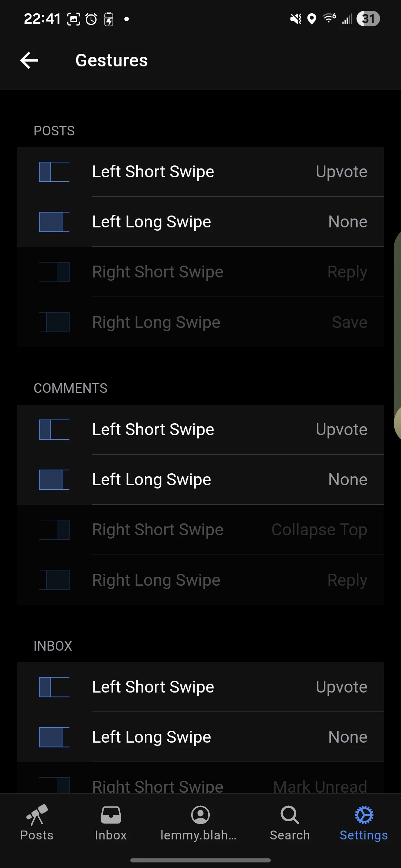Open the Inbox tray icon
The image size is (401, 868).
click(111, 815)
